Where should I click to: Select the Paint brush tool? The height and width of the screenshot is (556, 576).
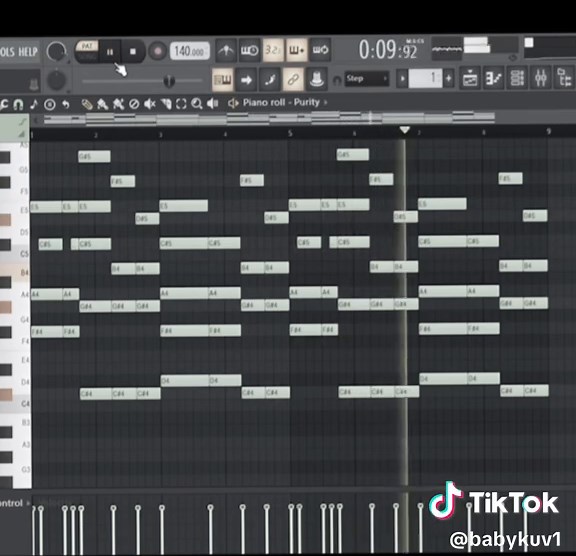(x=102, y=105)
